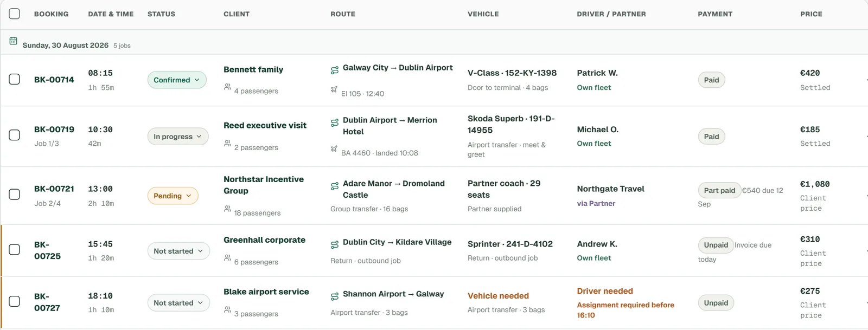
Task: Click the route icon for Dublin City → Kildare Village
Action: 335,245
